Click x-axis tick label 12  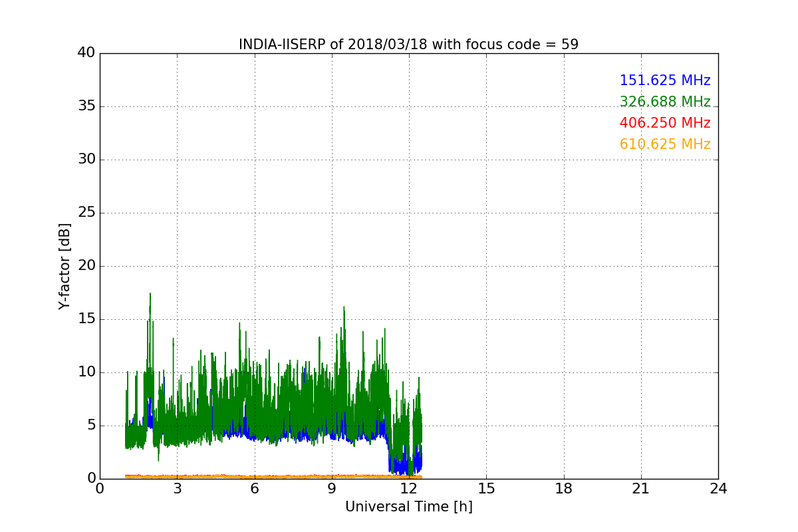409,488
